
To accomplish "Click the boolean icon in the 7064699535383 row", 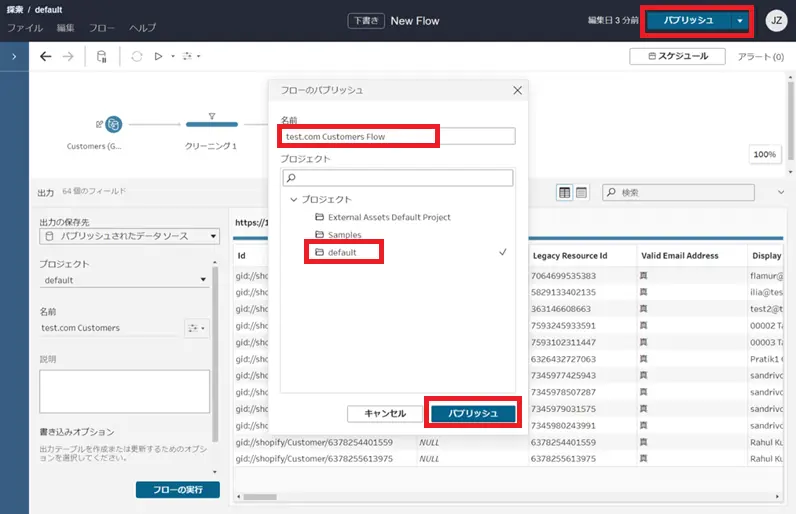I will point(643,276).
